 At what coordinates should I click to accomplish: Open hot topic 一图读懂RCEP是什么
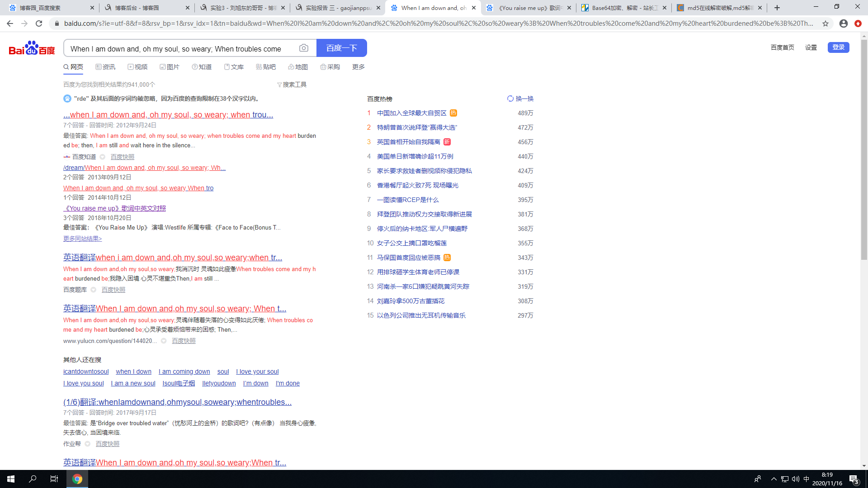[x=408, y=200]
